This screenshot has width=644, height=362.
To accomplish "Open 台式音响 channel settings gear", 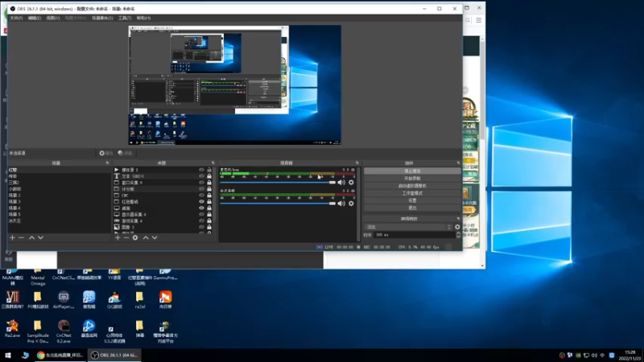I will point(351,204).
